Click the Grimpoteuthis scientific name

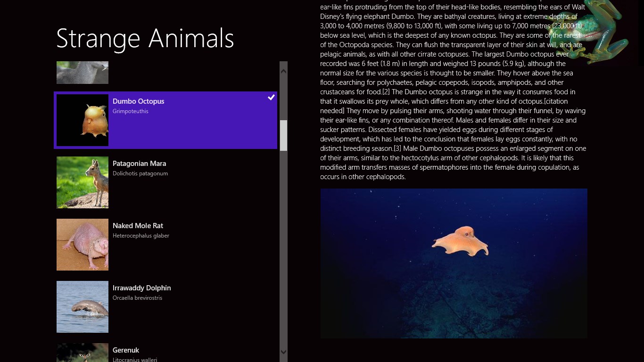(131, 111)
